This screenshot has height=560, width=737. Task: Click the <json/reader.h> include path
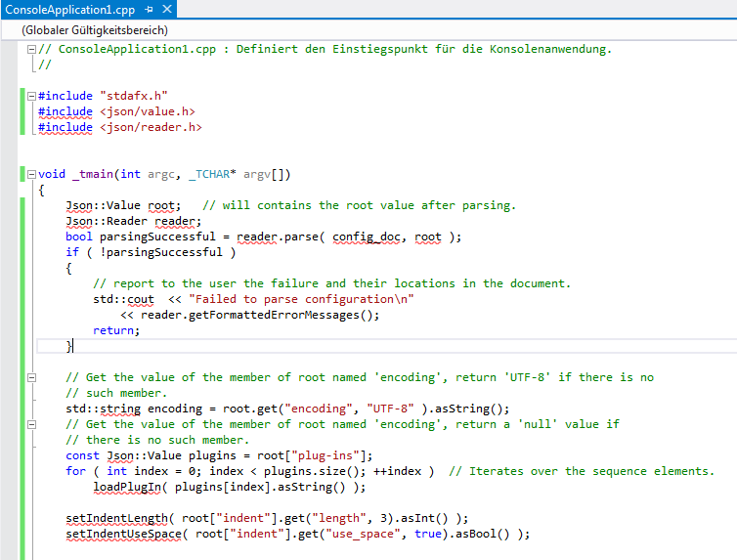pos(151,127)
